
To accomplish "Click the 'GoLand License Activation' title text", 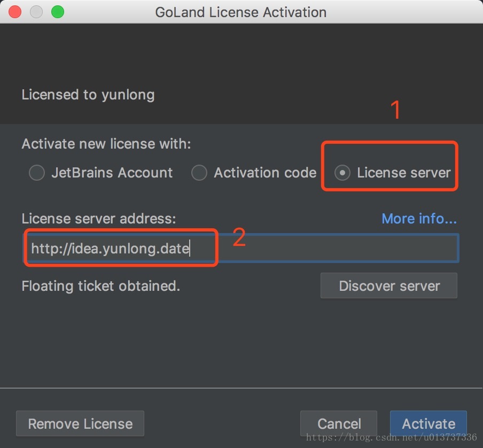I will [241, 13].
